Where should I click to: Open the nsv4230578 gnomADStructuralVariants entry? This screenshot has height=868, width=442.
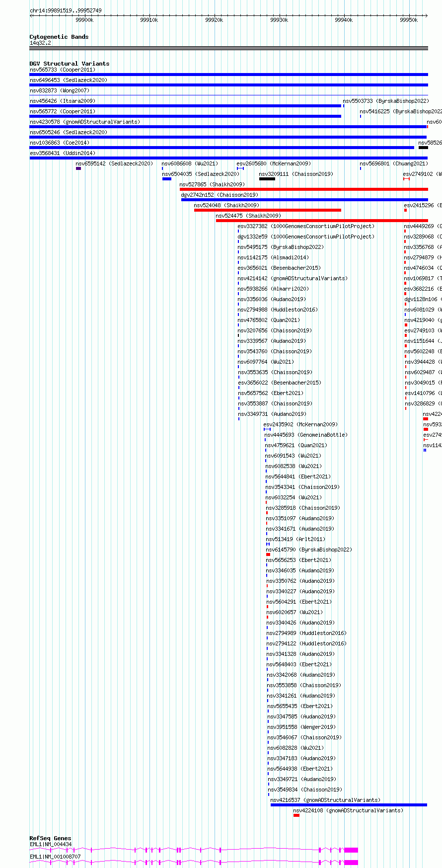tap(84, 122)
